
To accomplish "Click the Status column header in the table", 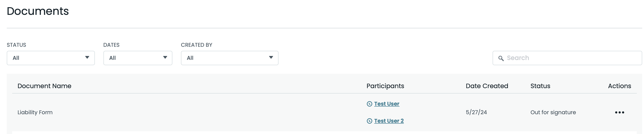I will (540, 86).
